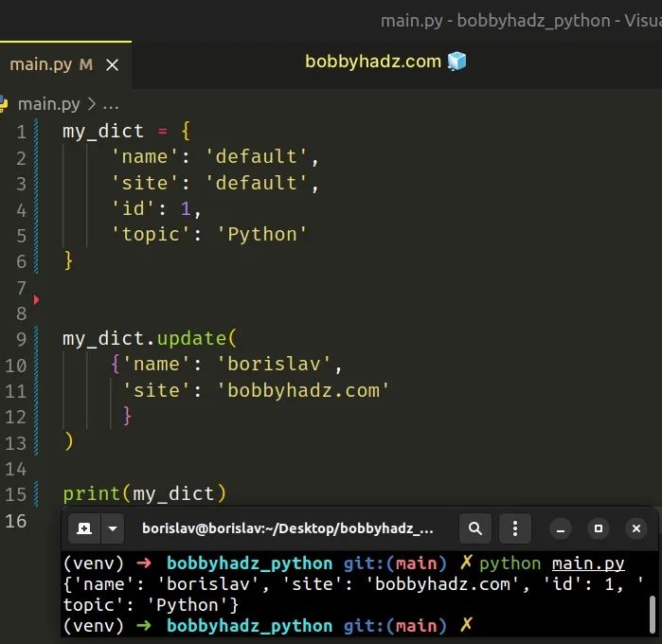Image resolution: width=662 pixels, height=644 pixels.
Task: Click the new terminal tab icon
Action: tap(84, 528)
